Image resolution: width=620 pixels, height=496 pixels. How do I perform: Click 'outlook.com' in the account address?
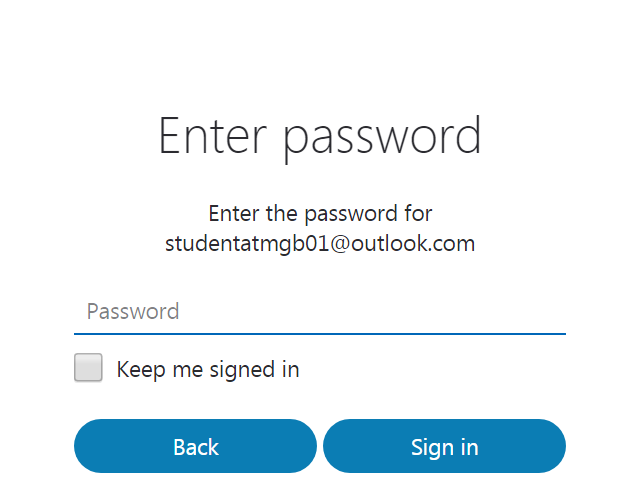(x=413, y=243)
